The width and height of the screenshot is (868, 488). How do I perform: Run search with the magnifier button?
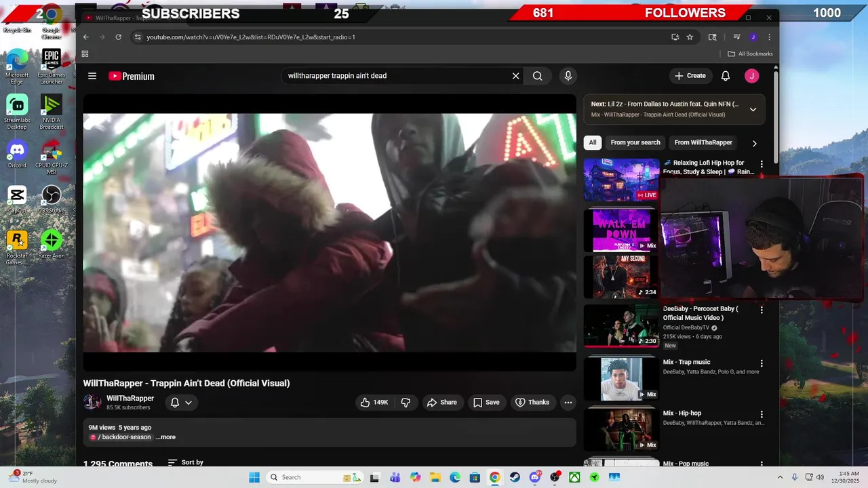[538, 76]
